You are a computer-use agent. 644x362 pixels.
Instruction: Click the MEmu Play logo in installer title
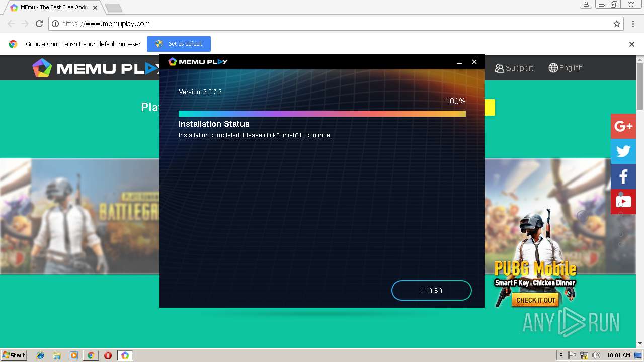pyautogui.click(x=198, y=62)
